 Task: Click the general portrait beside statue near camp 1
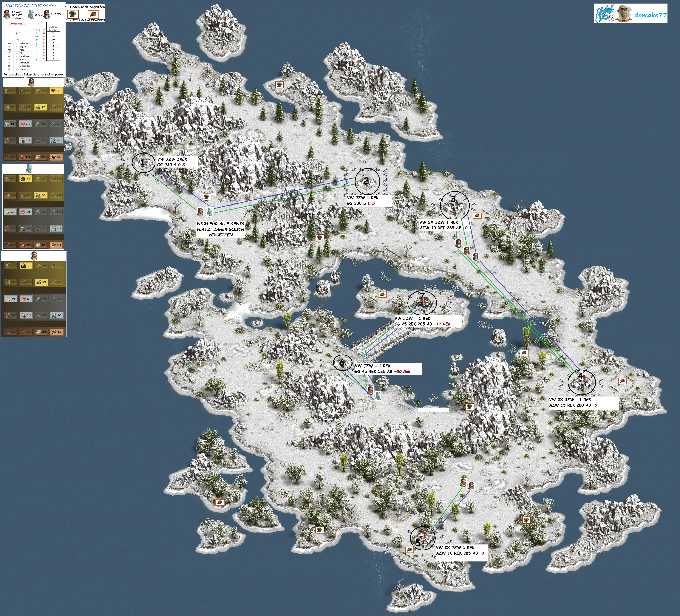(x=200, y=212)
